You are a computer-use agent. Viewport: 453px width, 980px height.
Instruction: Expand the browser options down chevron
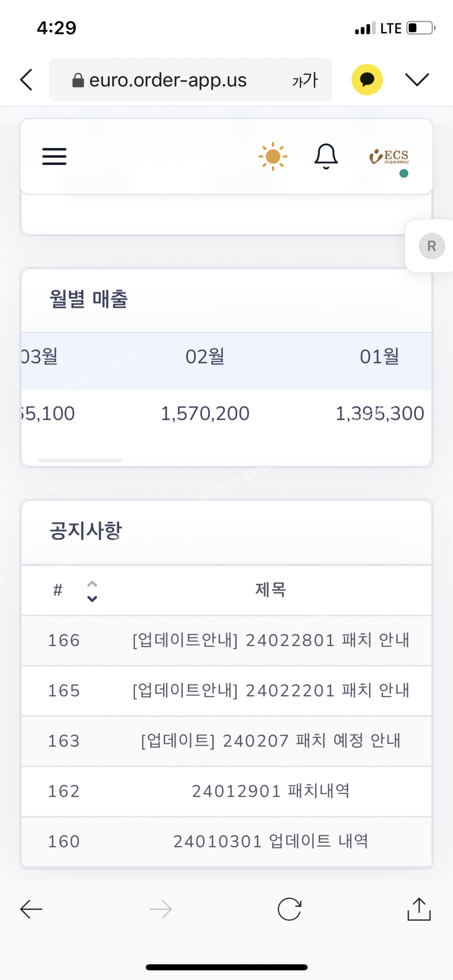(x=417, y=79)
